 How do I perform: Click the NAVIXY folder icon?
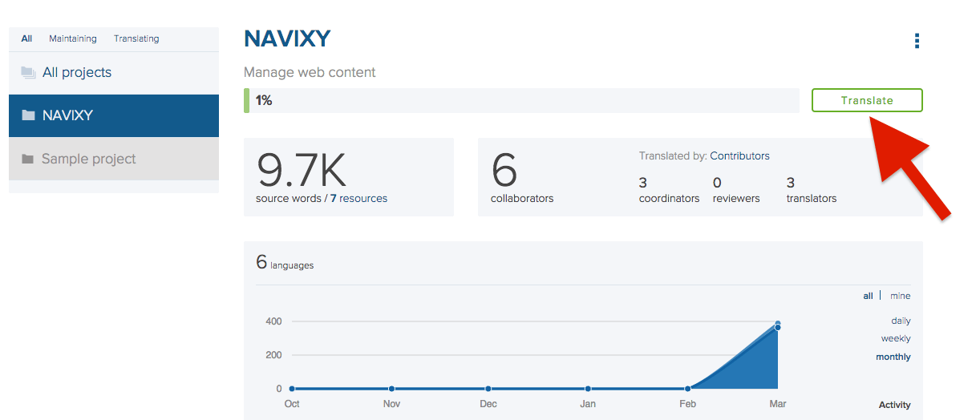click(x=28, y=115)
